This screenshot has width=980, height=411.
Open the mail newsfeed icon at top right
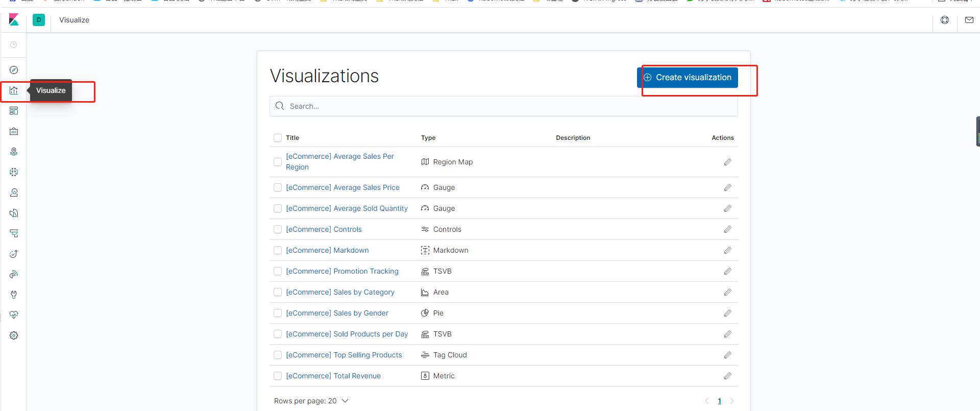tap(969, 20)
